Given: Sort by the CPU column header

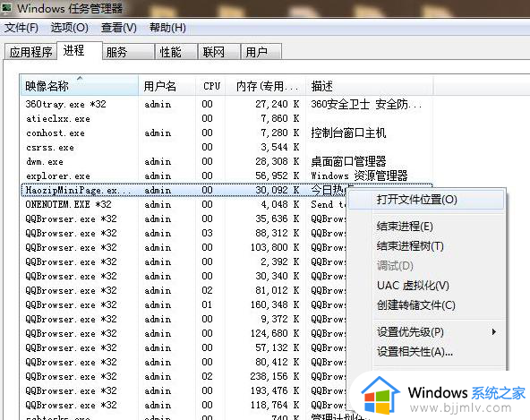Looking at the screenshot, I should tap(211, 86).
